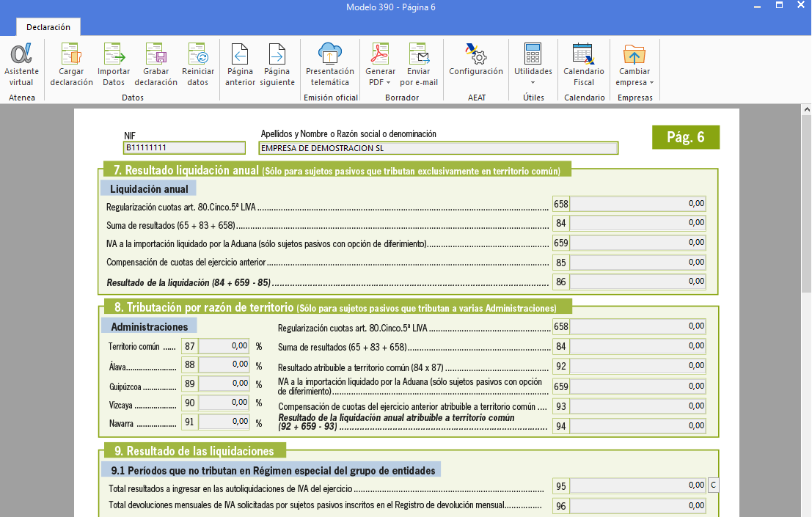
Task: Open Calendario Fiscal
Action: 584,65
